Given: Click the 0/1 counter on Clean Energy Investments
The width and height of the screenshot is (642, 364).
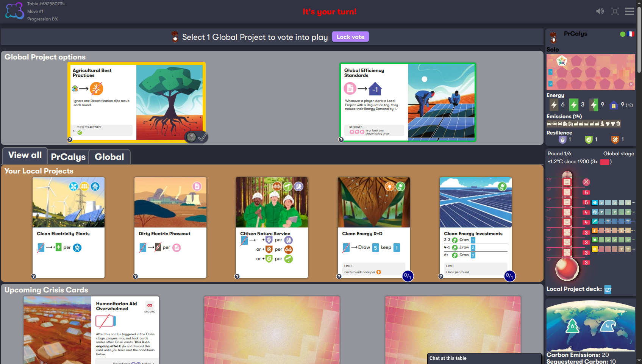Looking at the screenshot, I should tap(510, 276).
